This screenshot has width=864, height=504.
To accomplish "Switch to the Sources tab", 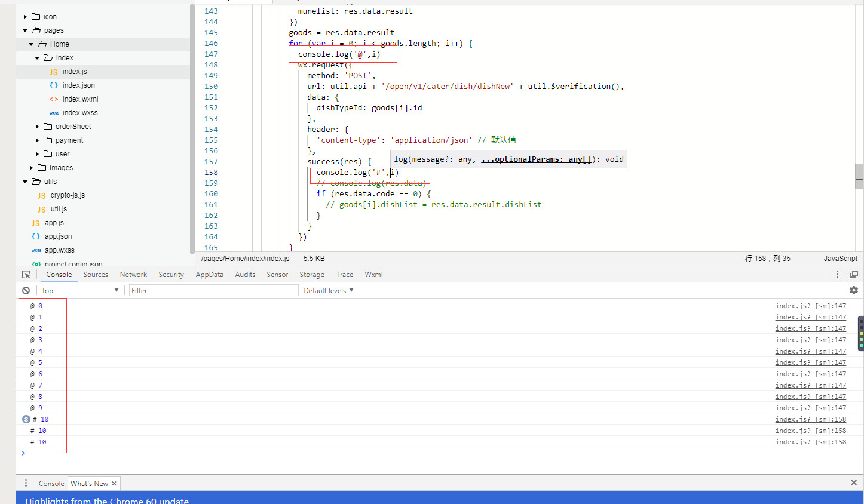I will click(96, 275).
